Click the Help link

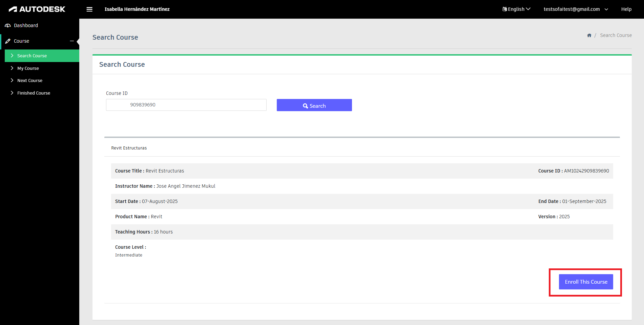[626, 9]
